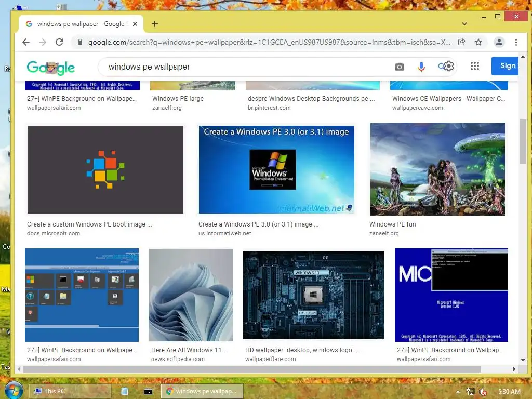The width and height of the screenshot is (532, 399).
Task: Click the Google doodle logo
Action: (x=51, y=68)
